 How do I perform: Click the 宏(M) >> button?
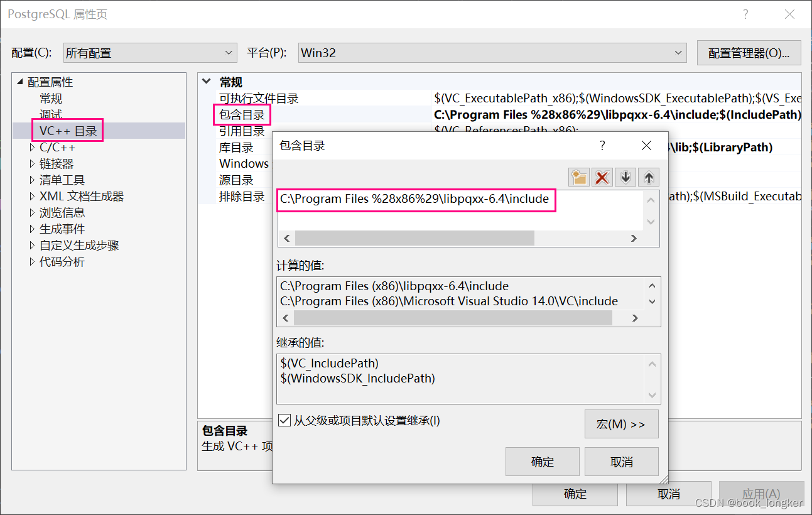pos(621,424)
